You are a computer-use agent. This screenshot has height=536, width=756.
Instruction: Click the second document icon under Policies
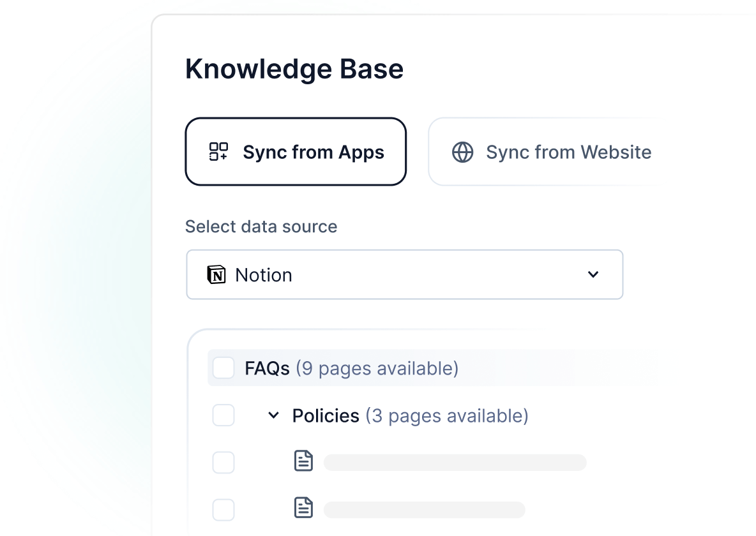click(x=303, y=509)
